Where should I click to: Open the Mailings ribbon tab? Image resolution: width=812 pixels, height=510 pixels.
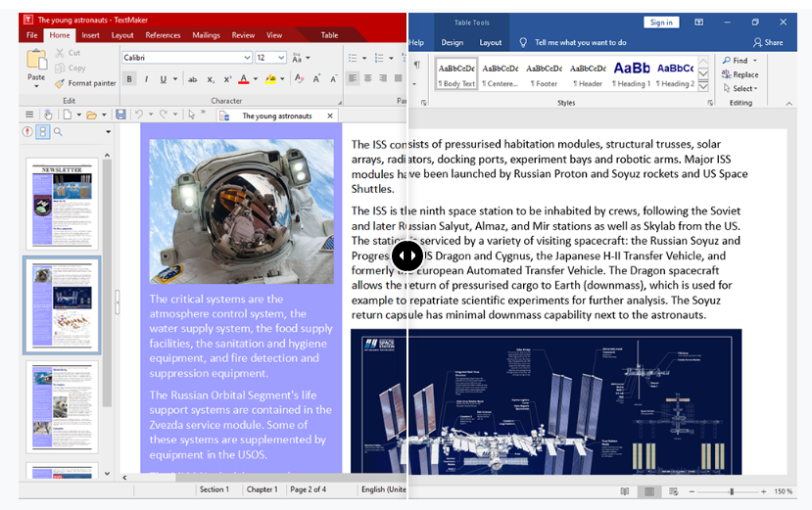pos(206,35)
